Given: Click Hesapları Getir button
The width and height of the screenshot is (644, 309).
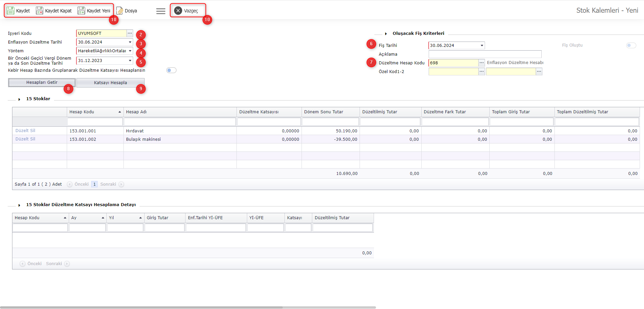Looking at the screenshot, I should (42, 82).
